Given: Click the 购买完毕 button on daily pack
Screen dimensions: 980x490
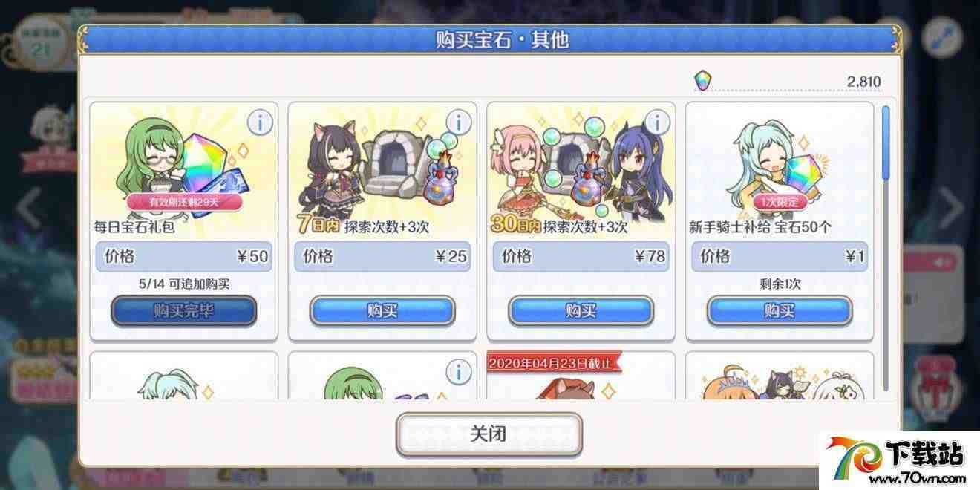Looking at the screenshot, I should tap(183, 311).
